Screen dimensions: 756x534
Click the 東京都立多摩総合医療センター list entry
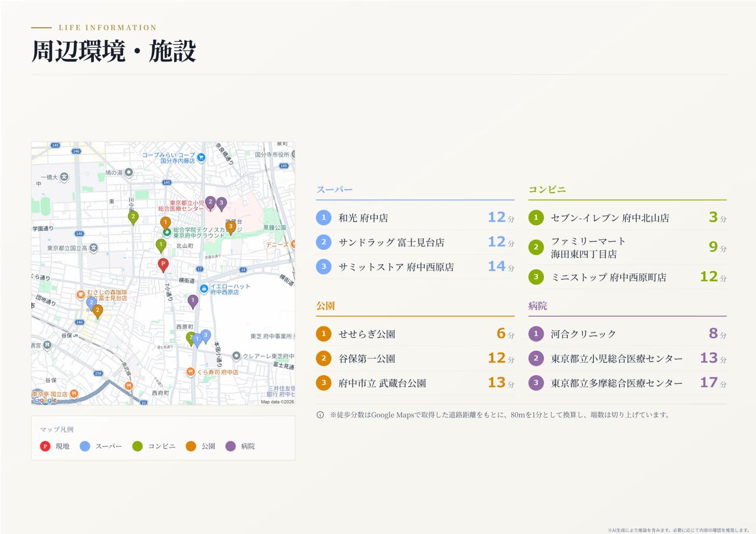coord(627,383)
